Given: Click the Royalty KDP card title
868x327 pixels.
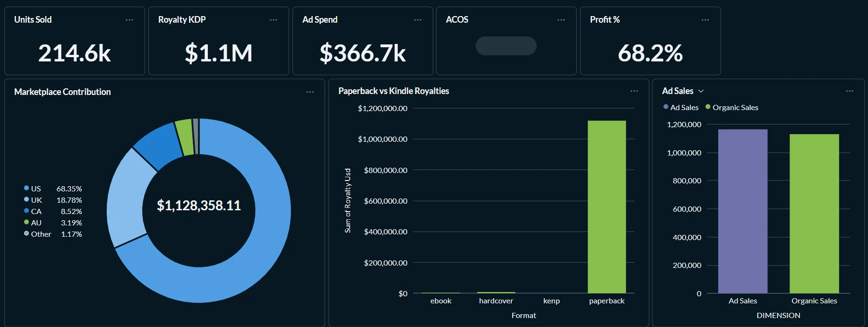Looking at the screenshot, I should (182, 20).
